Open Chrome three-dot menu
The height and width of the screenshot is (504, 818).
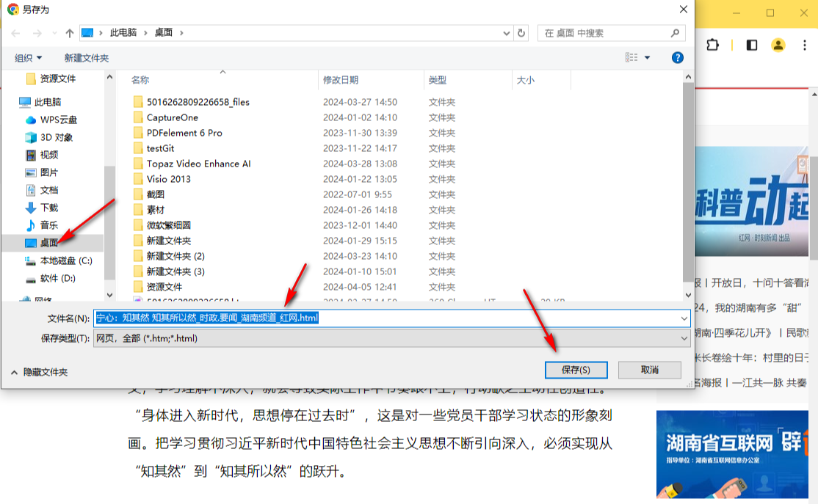(x=805, y=45)
